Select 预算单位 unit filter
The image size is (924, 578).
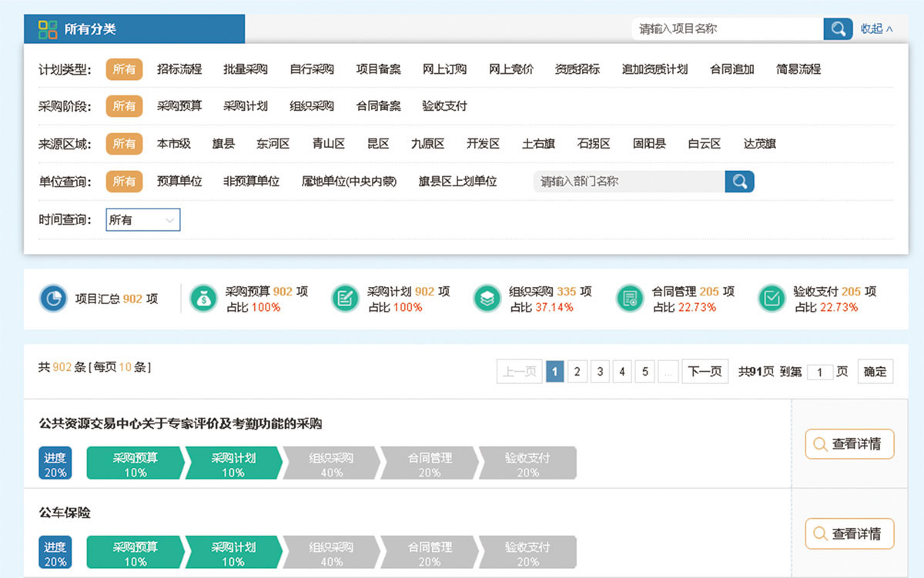[x=179, y=182]
